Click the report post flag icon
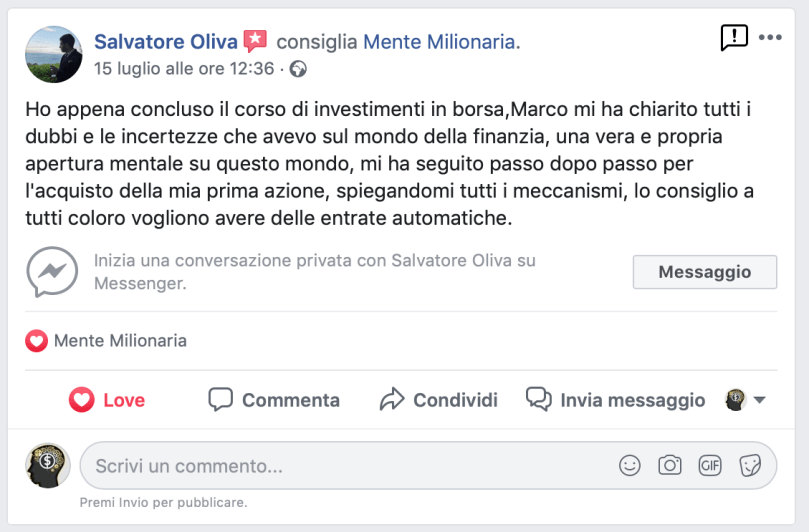 click(734, 38)
